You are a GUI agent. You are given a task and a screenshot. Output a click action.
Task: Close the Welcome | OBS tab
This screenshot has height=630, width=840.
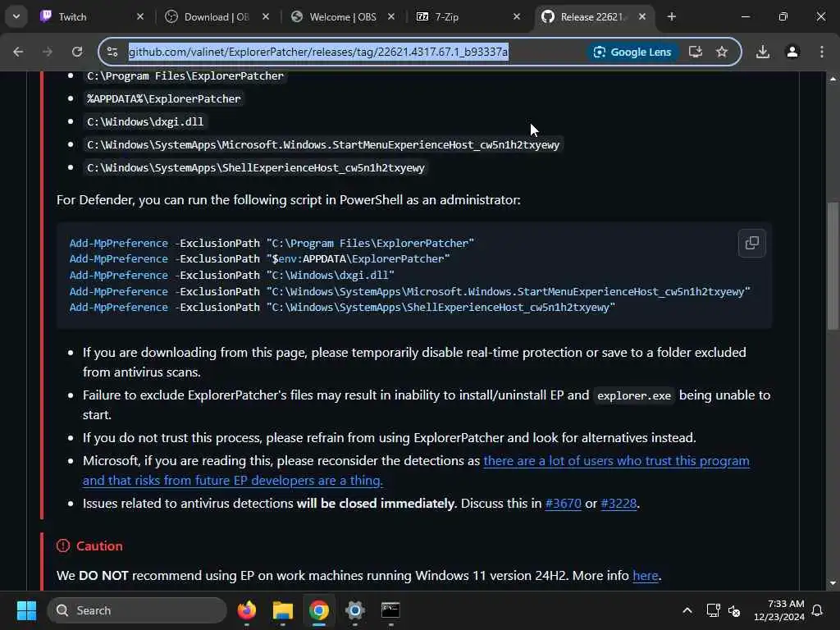[x=391, y=16]
